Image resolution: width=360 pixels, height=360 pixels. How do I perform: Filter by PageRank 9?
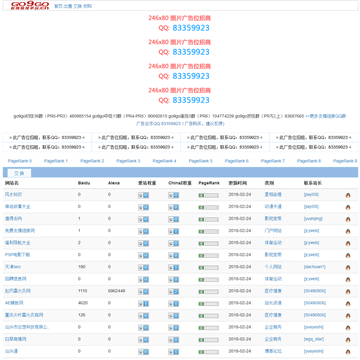(x=345, y=161)
